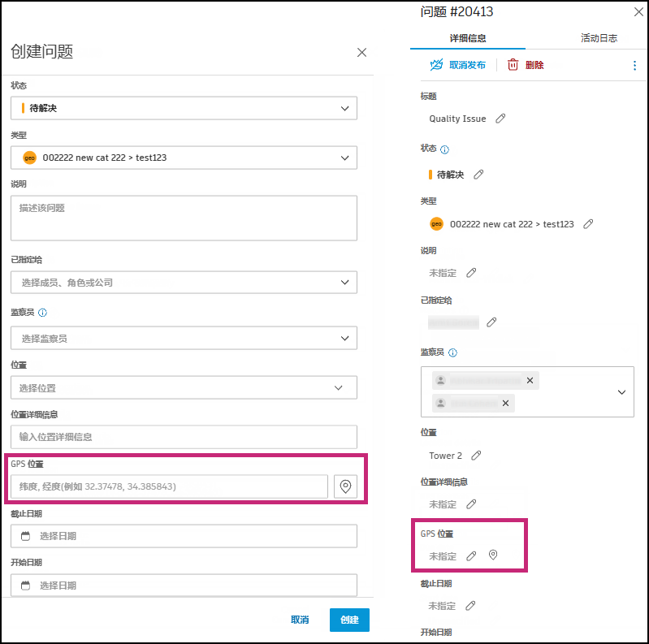Screen dimensions: 649x644
Task: Open the three-dot more options menu
Action: pyautogui.click(x=634, y=66)
